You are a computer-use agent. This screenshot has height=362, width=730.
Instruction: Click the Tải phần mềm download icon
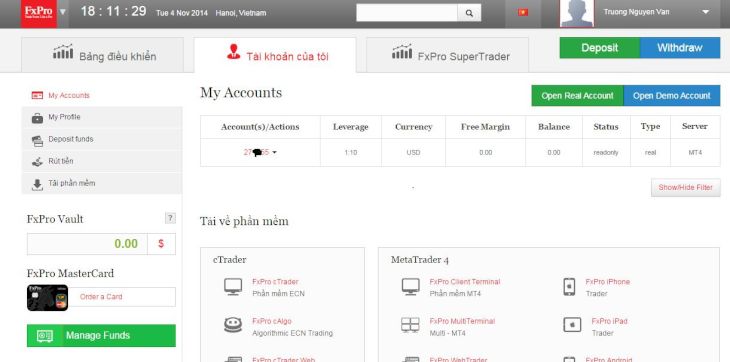point(37,185)
